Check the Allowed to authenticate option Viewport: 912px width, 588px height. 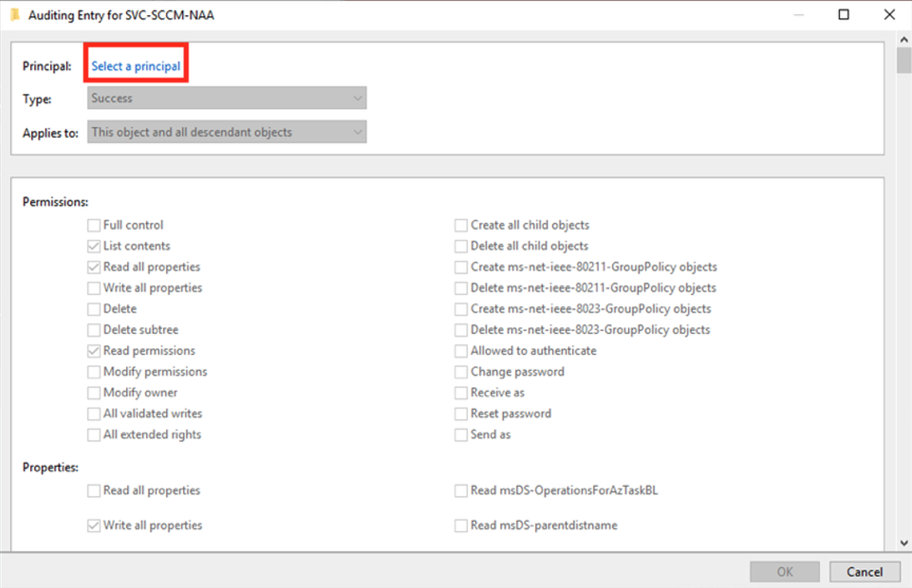point(461,352)
